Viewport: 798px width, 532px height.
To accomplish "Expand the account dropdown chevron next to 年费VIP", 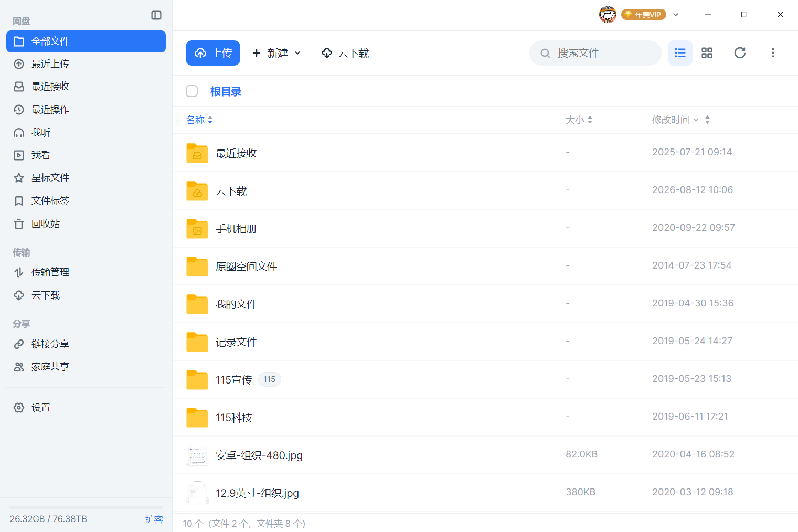I will point(676,15).
